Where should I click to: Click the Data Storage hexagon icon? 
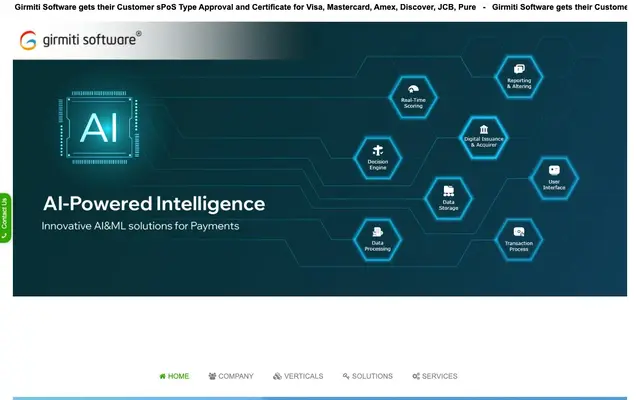pyautogui.click(x=448, y=199)
